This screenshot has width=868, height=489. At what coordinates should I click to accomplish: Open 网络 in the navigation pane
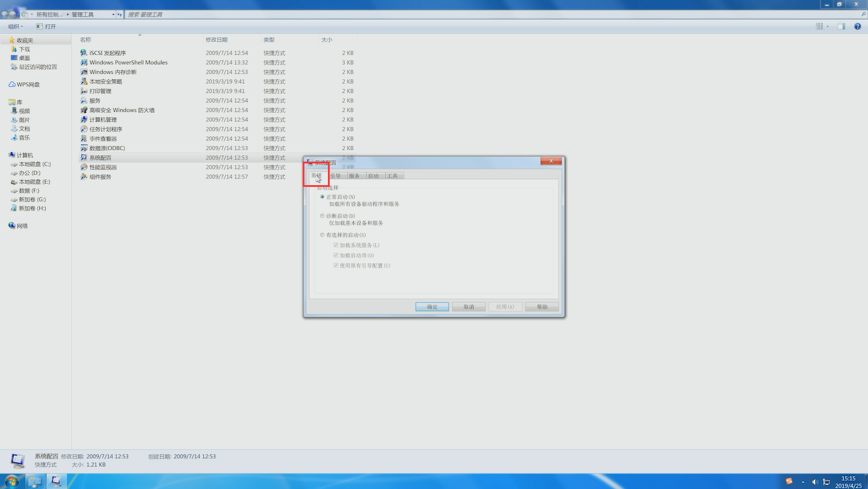pos(18,226)
